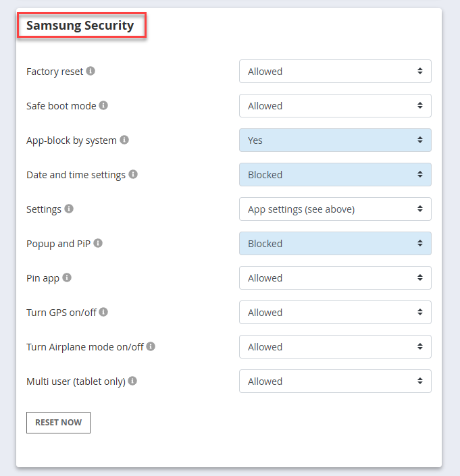Expand the Popup and PiP dropdown
The width and height of the screenshot is (460, 476).
click(335, 244)
